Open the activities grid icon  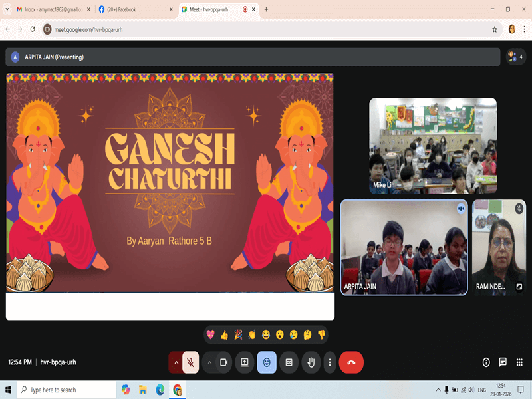(519, 362)
